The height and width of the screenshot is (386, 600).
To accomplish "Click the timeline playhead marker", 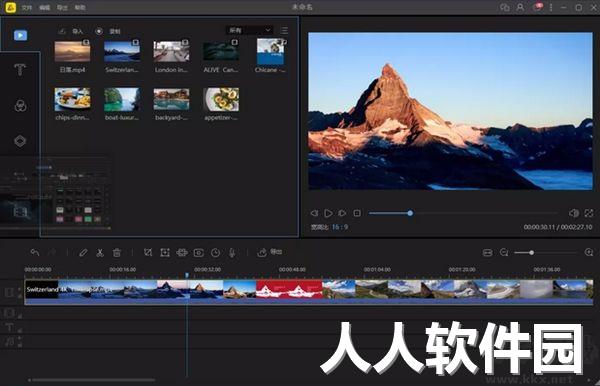I will coord(187,275).
